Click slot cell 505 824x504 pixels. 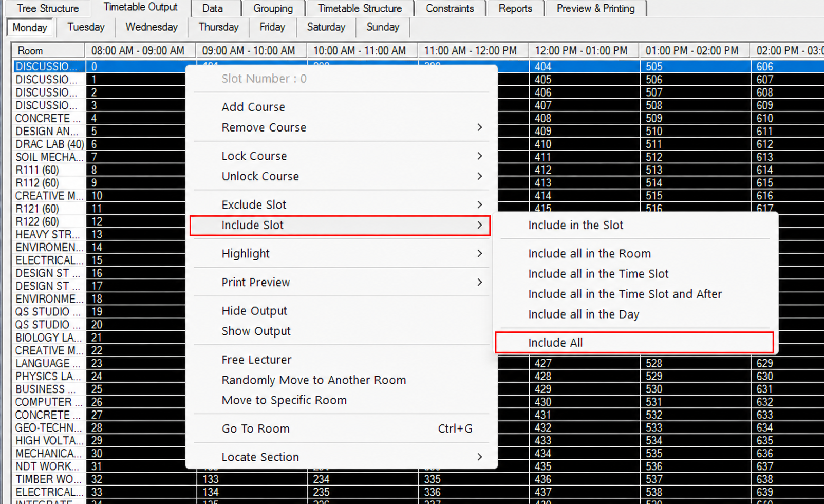[x=695, y=66]
